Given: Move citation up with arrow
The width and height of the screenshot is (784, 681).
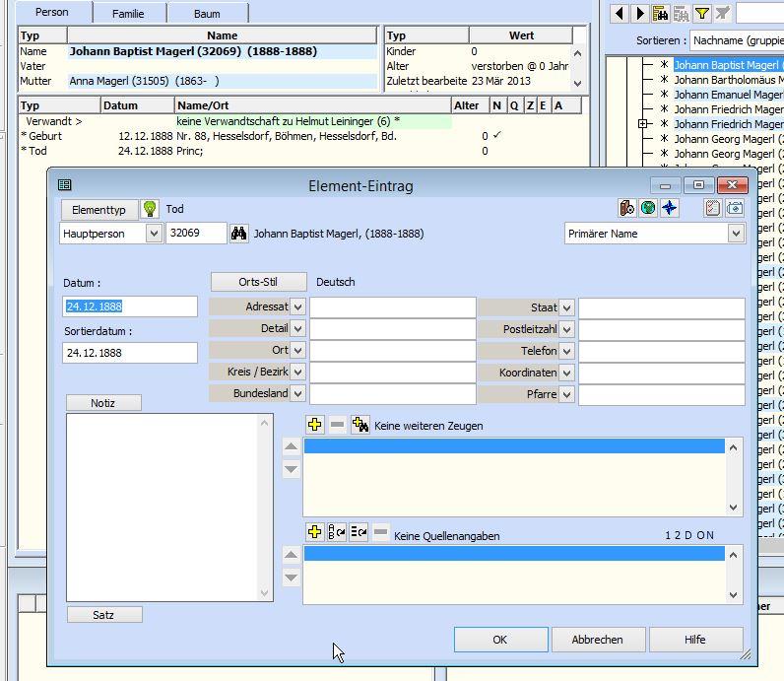Looking at the screenshot, I should (291, 555).
